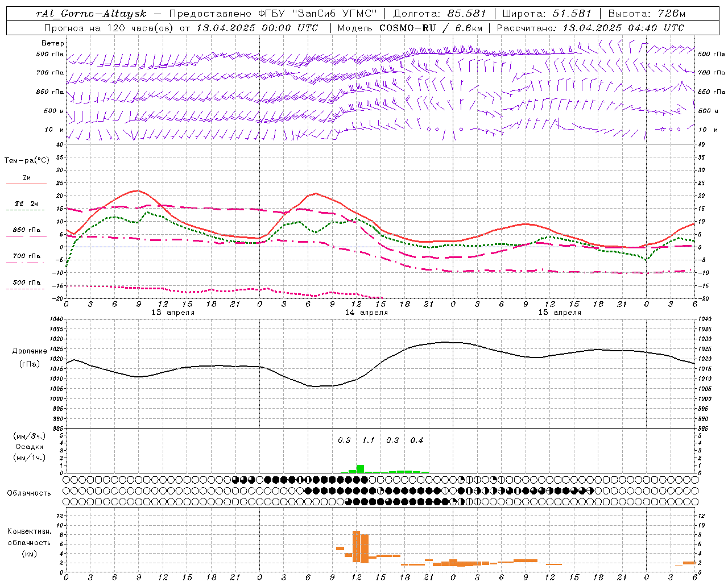728x582 pixels.
Task: Click the 14 апреля date label
Action: [x=366, y=313]
